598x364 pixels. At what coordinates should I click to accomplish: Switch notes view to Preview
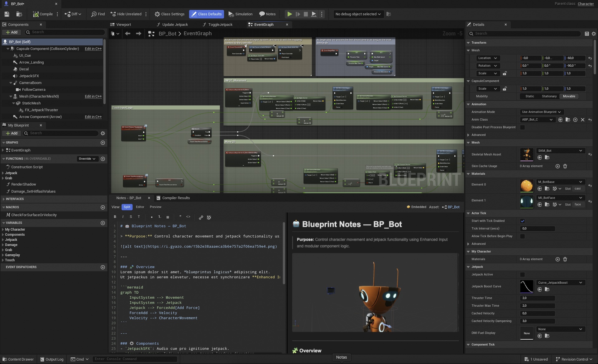coord(155,207)
